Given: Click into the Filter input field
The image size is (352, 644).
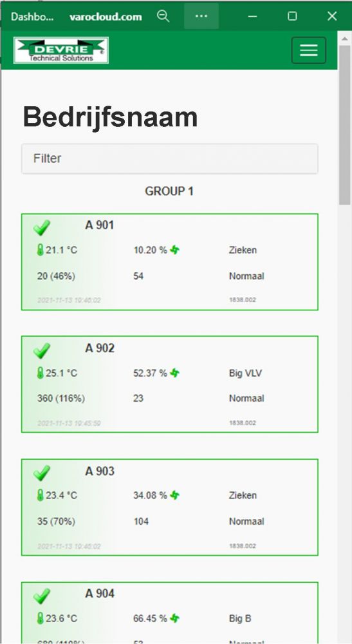Looking at the screenshot, I should tap(169, 158).
